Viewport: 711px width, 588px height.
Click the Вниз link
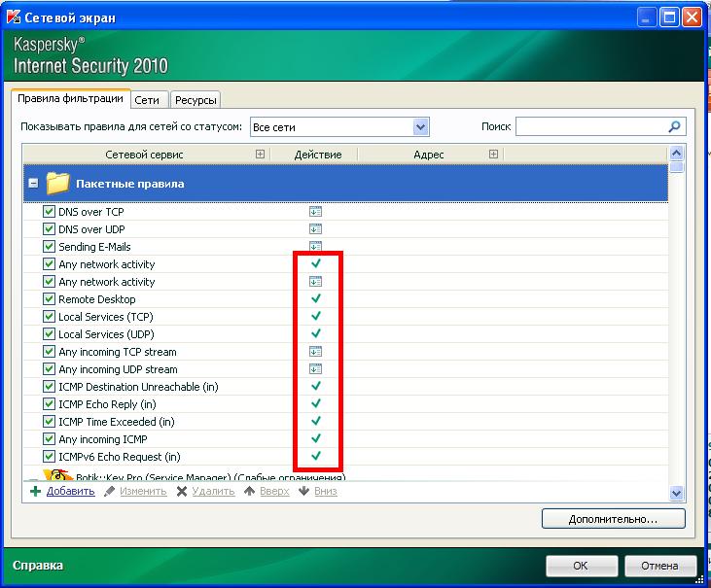pos(326,491)
